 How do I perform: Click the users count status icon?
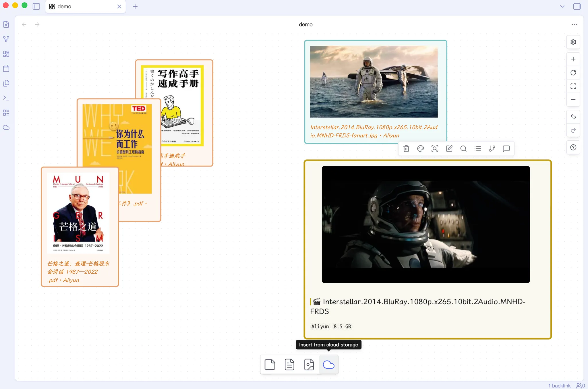point(581,386)
